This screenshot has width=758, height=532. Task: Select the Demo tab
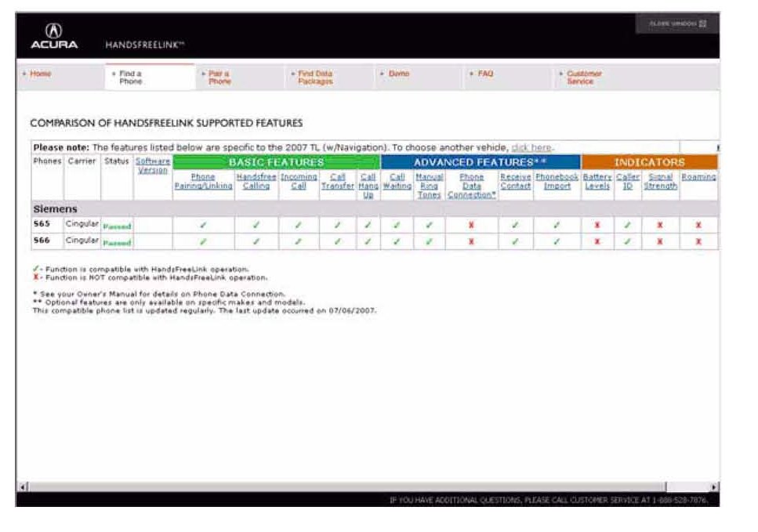pyautogui.click(x=398, y=74)
